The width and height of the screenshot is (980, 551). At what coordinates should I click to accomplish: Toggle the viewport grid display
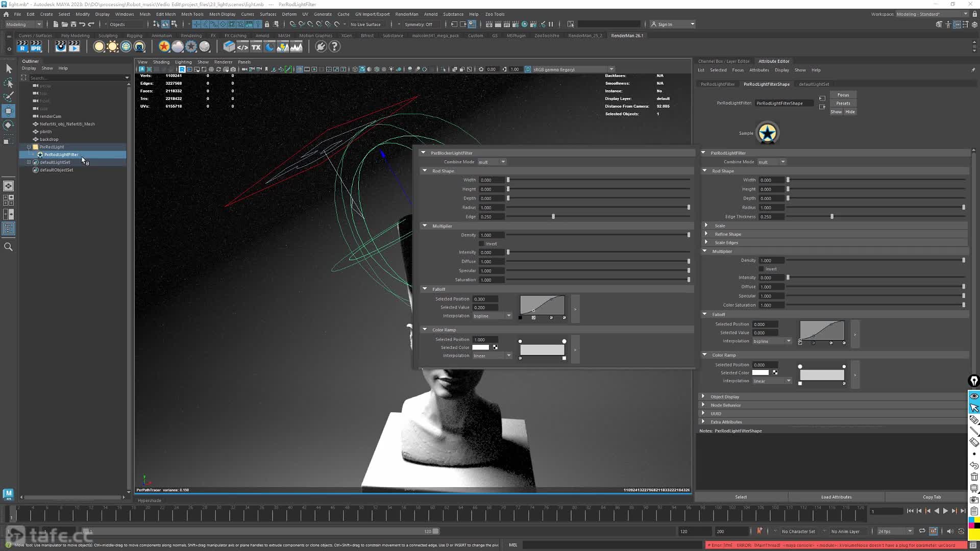pos(300,69)
